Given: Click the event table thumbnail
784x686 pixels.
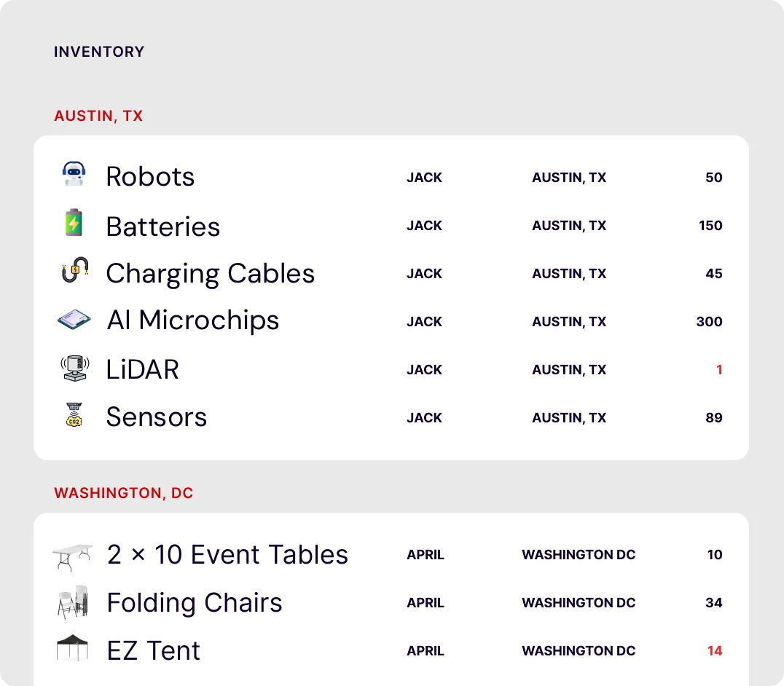Looking at the screenshot, I should [x=73, y=557].
